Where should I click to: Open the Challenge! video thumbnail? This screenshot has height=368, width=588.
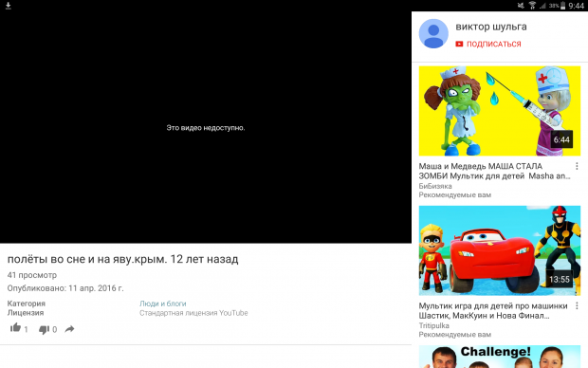point(500,357)
